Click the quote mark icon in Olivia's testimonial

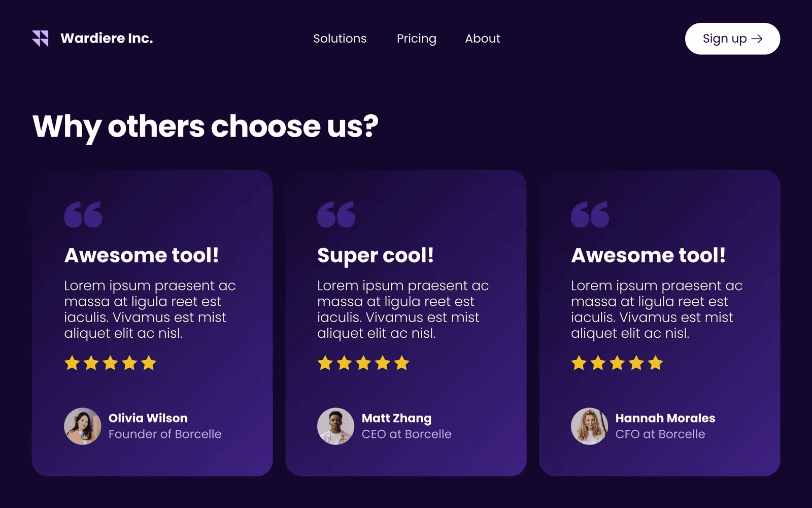(x=83, y=214)
